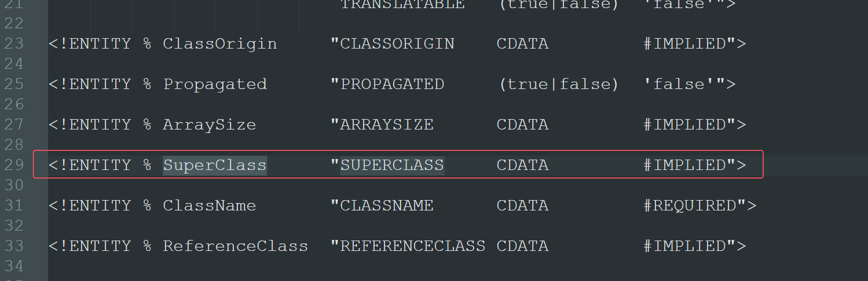Click #IMPLIED on the ReferenceClass line

[689, 246]
